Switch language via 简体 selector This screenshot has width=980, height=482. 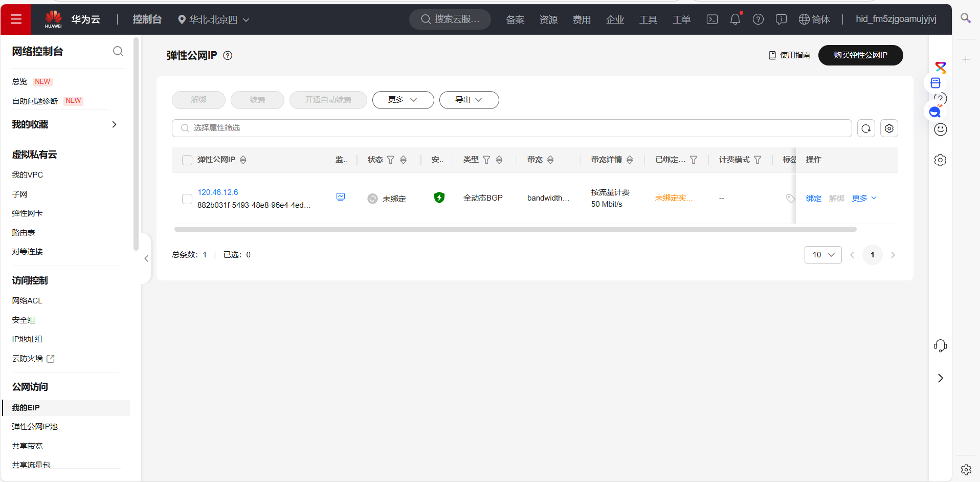click(814, 19)
